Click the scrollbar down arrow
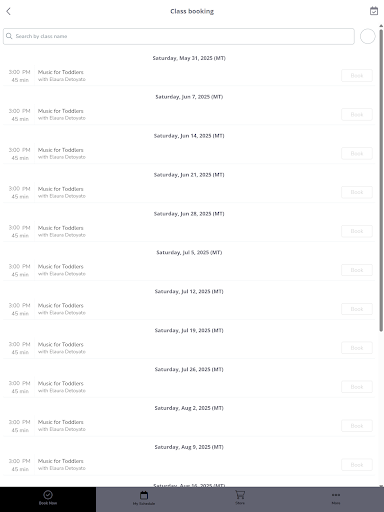384x512 pixels. [381, 486]
